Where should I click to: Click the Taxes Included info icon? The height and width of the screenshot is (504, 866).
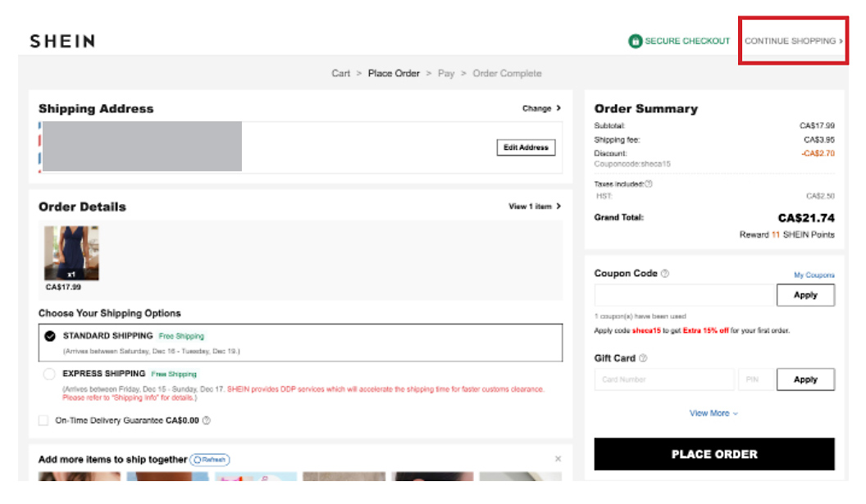[649, 184]
